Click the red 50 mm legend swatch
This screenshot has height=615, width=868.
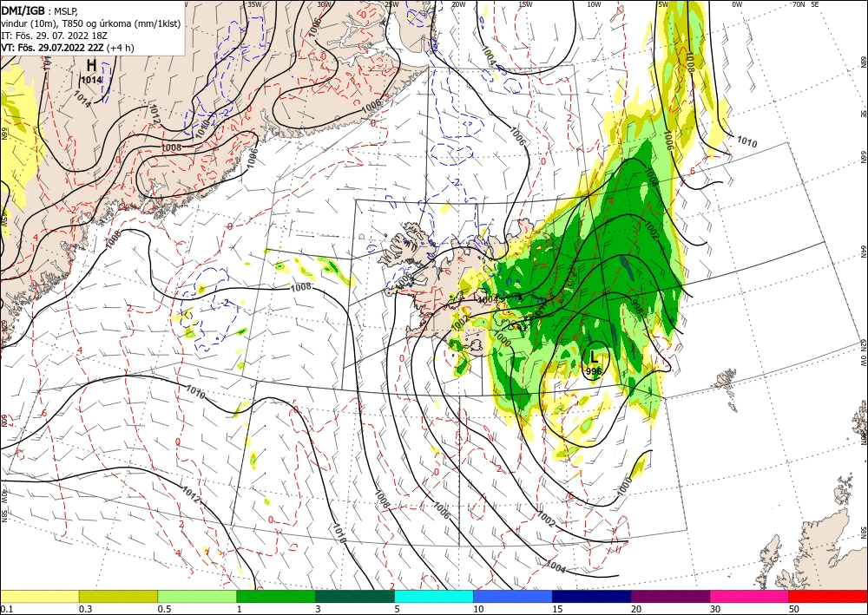click(828, 596)
